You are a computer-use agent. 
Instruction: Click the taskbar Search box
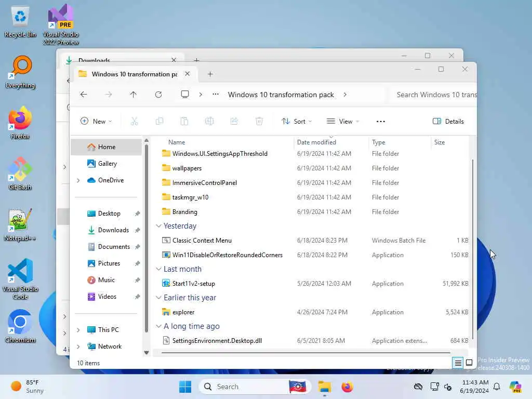(x=255, y=387)
